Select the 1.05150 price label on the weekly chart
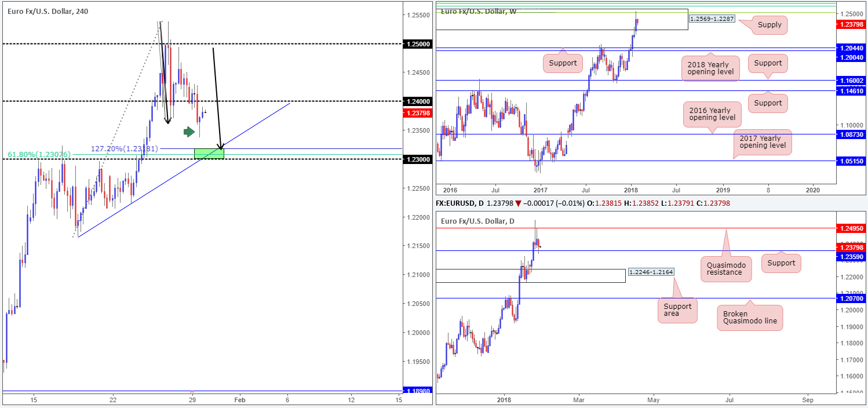 coord(851,161)
